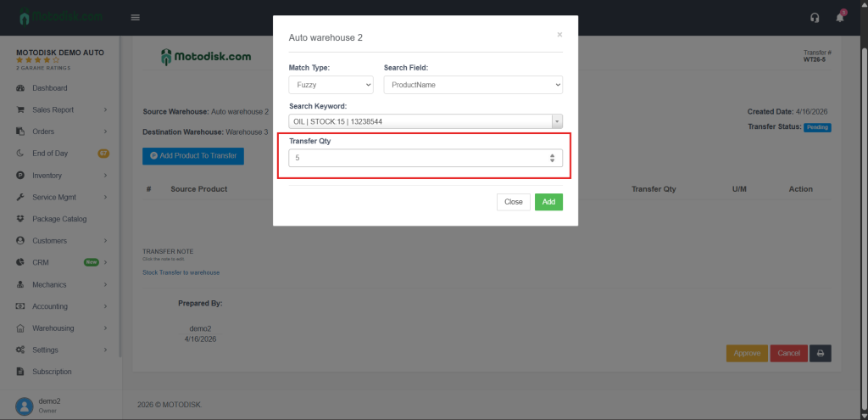Click the Transfer Qty stepper arrows
The width and height of the screenshot is (868, 420).
[x=552, y=158]
